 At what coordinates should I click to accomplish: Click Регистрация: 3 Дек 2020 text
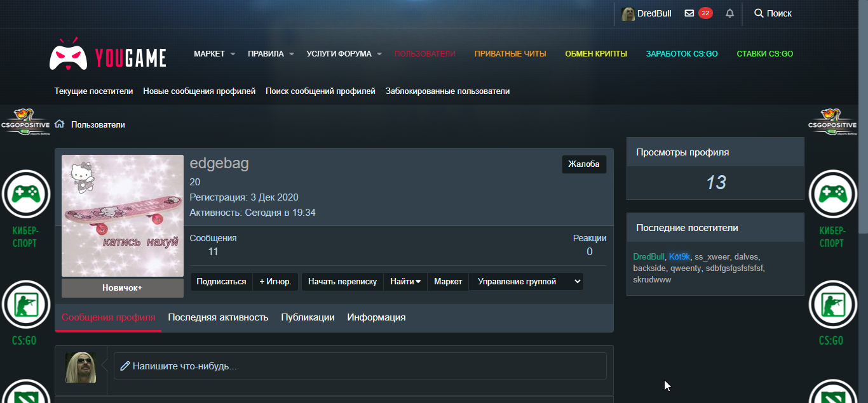tap(244, 197)
